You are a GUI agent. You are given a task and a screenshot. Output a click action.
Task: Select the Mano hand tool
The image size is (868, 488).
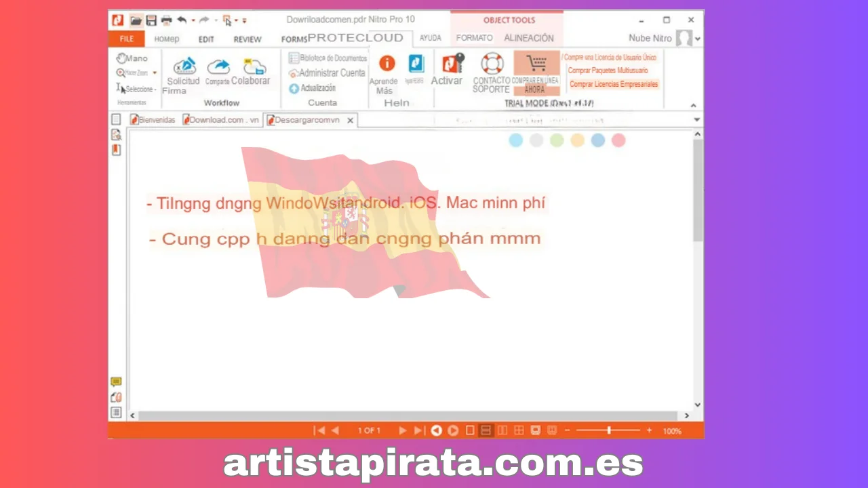click(132, 58)
